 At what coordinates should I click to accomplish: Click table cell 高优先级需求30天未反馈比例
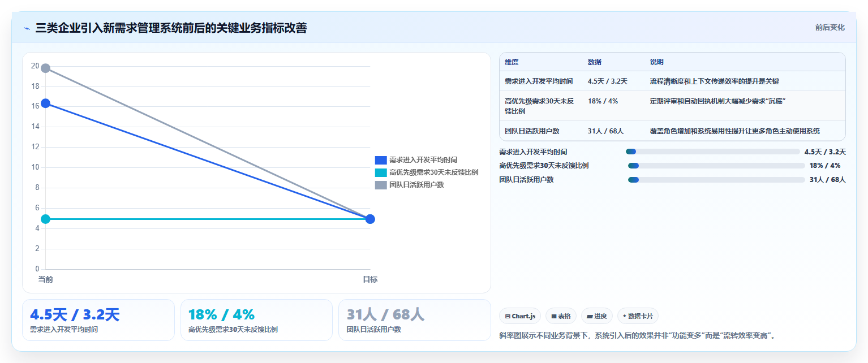tap(540, 106)
